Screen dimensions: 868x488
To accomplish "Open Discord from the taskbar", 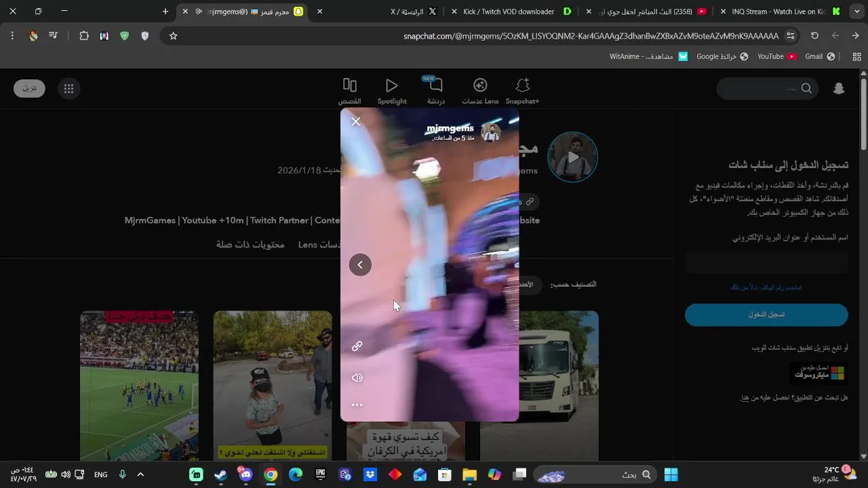I will [245, 474].
